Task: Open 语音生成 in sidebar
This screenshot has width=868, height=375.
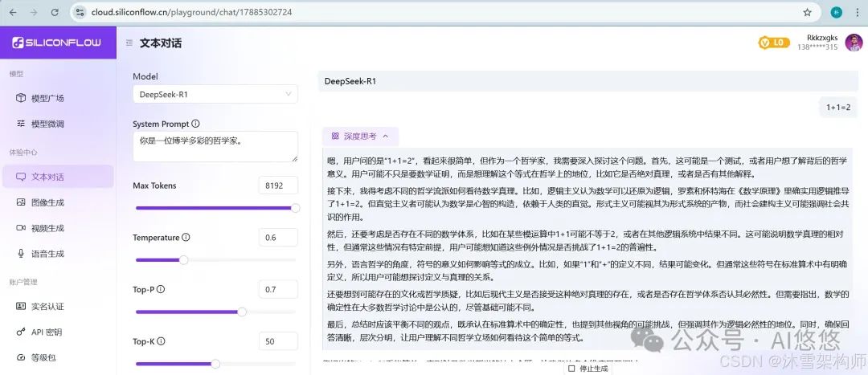Action: [x=58, y=254]
